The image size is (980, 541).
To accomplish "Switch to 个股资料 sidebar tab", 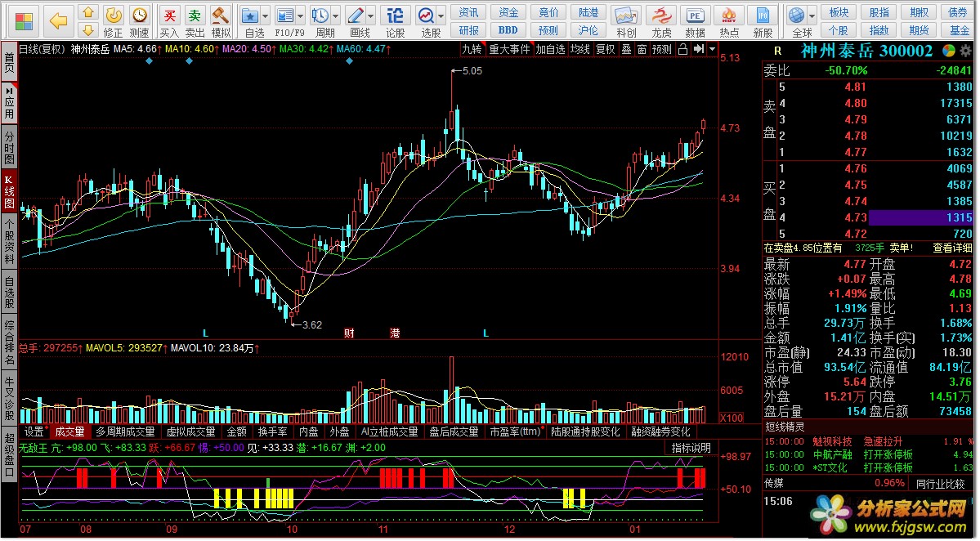I will tap(9, 240).
